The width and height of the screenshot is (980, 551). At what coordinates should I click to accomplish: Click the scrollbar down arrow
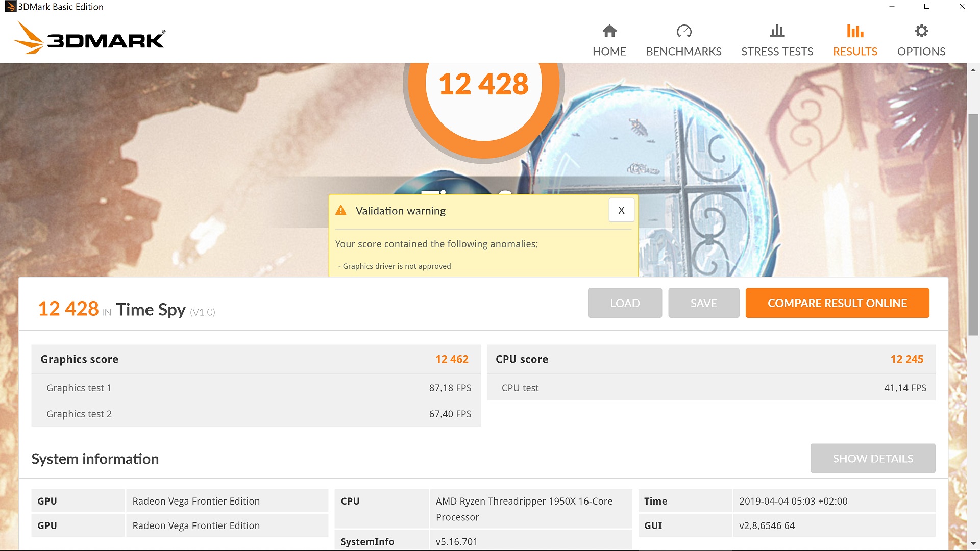(x=973, y=544)
